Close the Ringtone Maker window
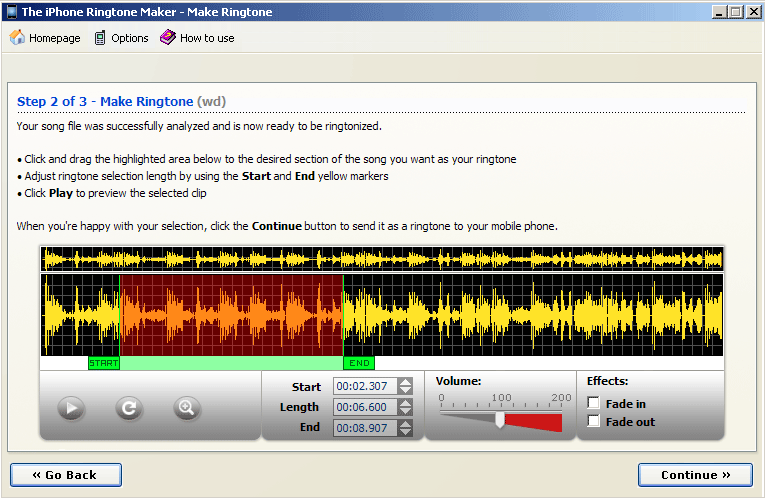765x498 pixels. point(753,12)
